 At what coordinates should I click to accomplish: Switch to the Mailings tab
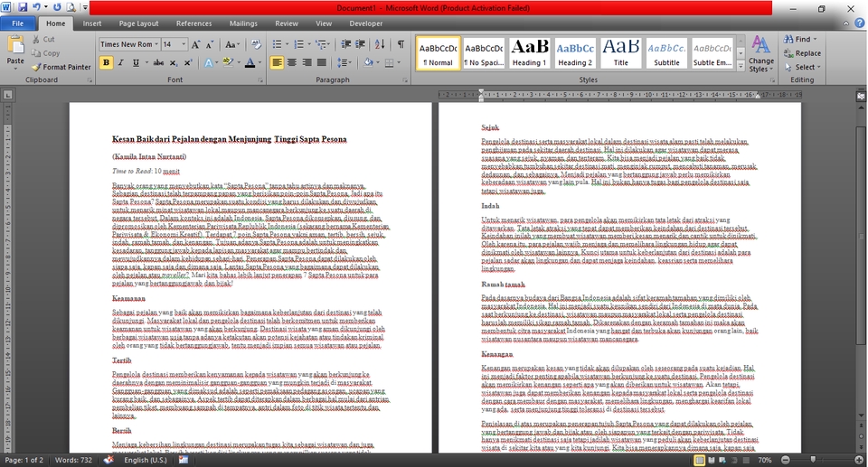click(x=243, y=23)
